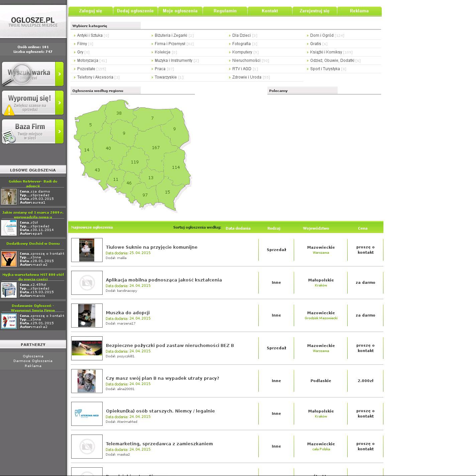Go to Dodaj ogłoszenie in the menu

coord(135,11)
